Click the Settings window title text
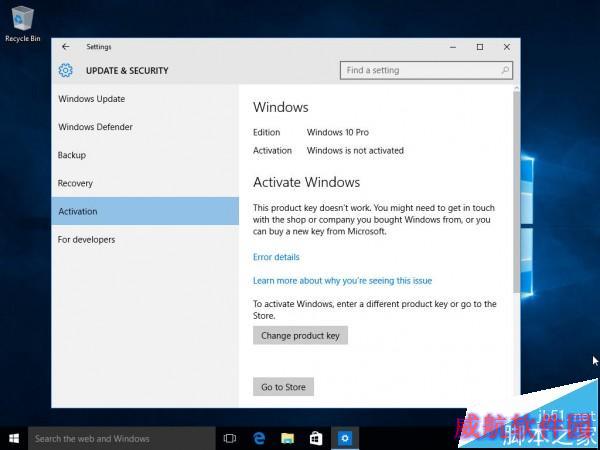 click(x=99, y=47)
